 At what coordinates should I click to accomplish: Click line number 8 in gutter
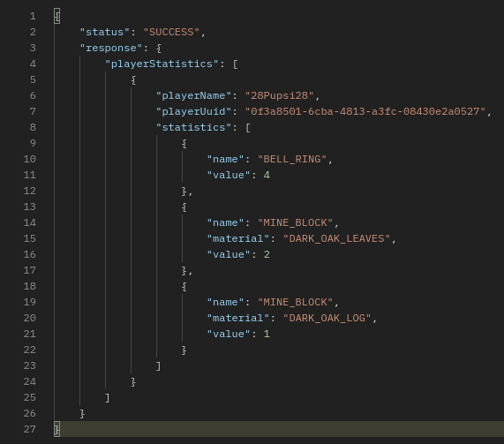pos(33,128)
